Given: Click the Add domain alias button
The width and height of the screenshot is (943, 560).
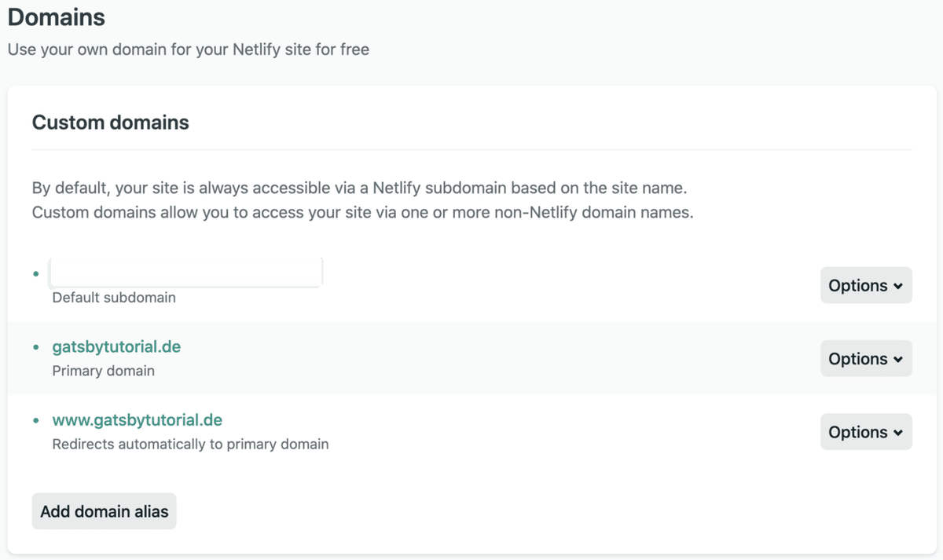Looking at the screenshot, I should 105,511.
